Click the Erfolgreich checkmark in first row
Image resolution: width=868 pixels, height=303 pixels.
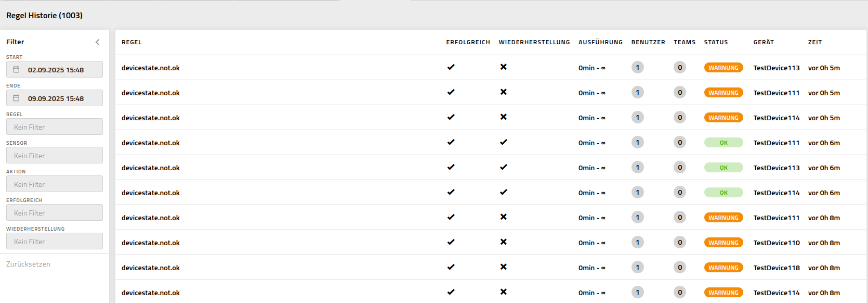pos(451,67)
